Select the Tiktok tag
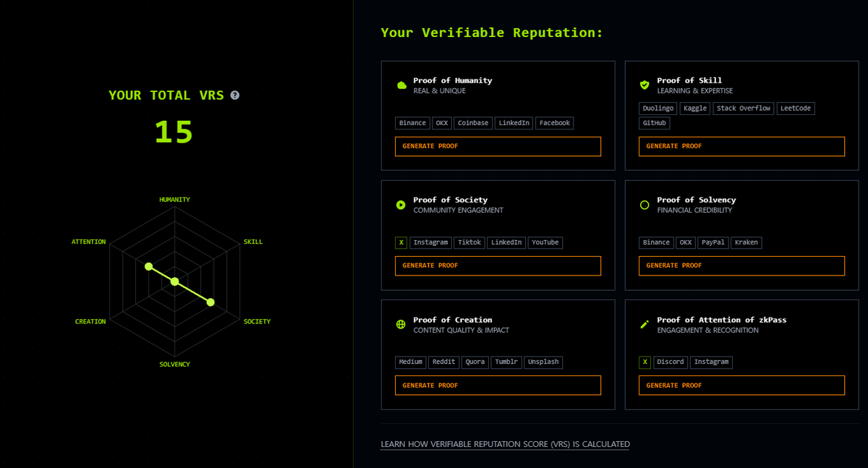This screenshot has height=468, width=868. click(x=469, y=242)
